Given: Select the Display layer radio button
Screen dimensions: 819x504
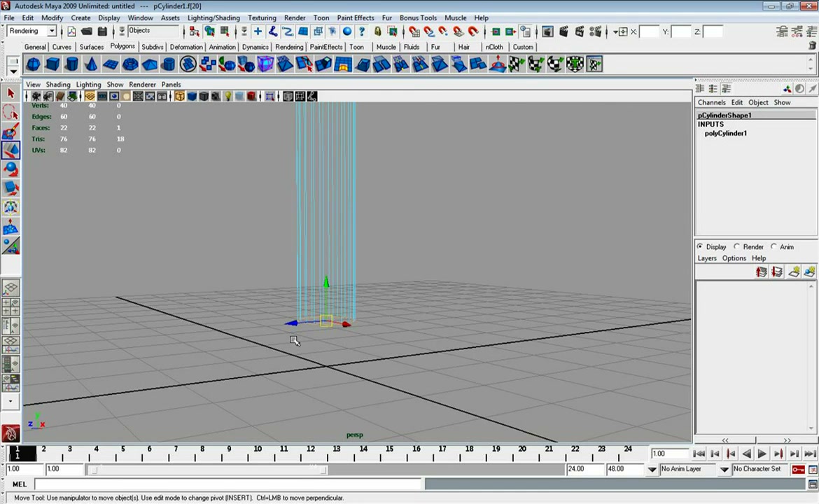Looking at the screenshot, I should point(700,246).
